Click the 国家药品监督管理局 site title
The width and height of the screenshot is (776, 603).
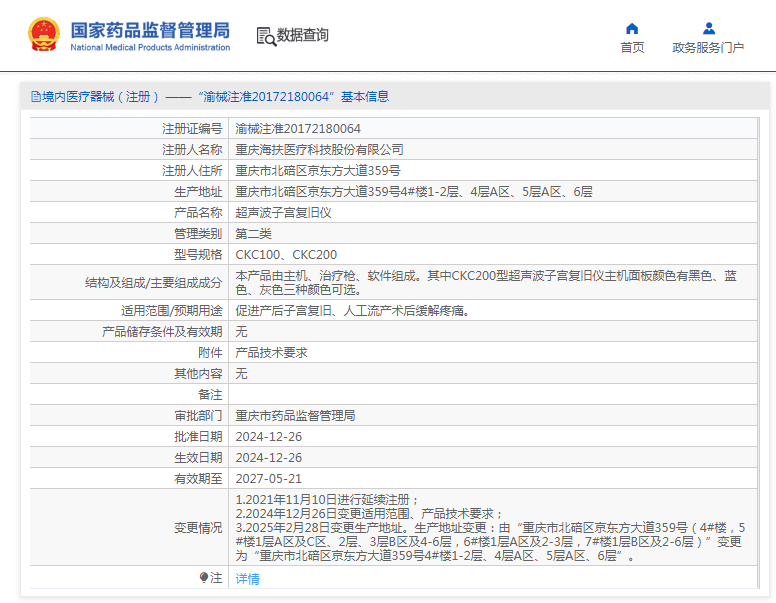150,28
